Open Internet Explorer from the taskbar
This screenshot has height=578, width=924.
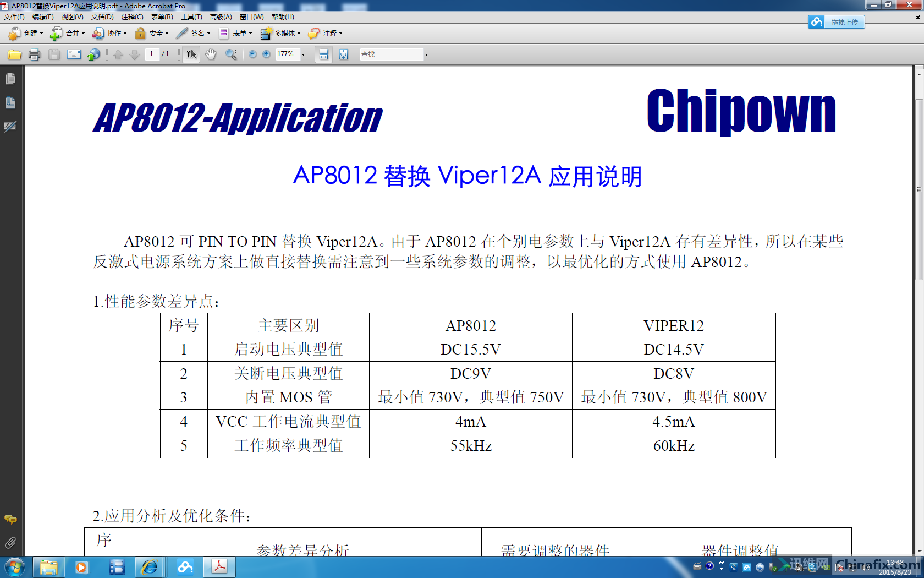point(149,567)
